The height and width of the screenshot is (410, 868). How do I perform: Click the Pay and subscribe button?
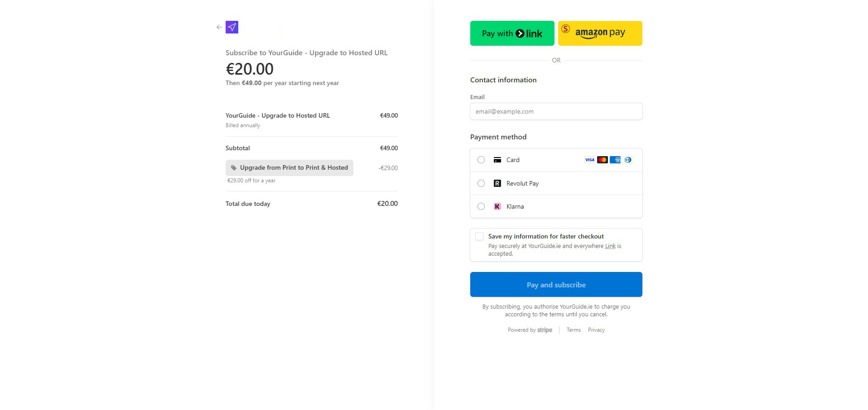556,285
